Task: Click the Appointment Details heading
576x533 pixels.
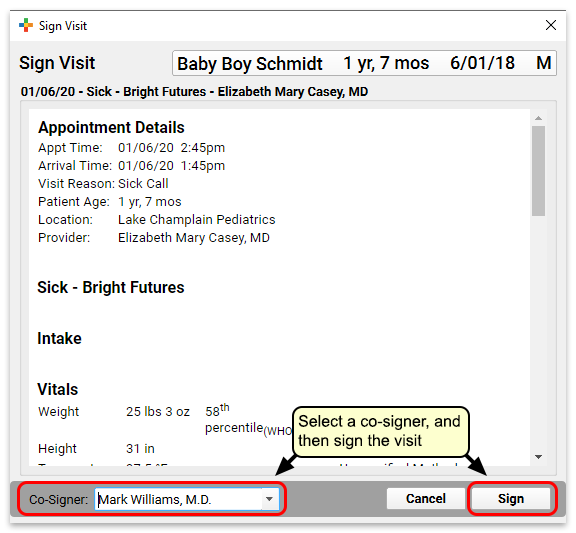Action: [111, 127]
